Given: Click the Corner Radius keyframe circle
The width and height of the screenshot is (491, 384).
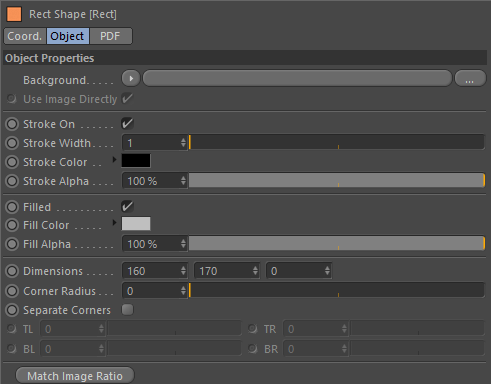Looking at the screenshot, I should [12, 291].
